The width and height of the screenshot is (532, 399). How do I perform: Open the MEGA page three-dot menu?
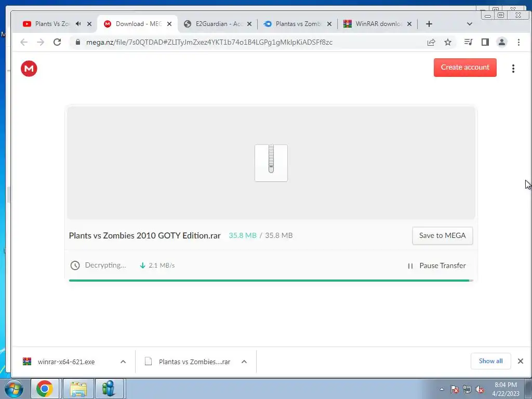click(x=513, y=69)
